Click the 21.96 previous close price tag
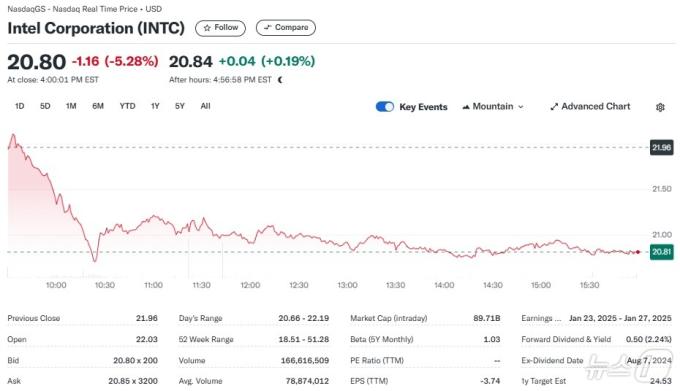The width and height of the screenshot is (680, 391). pyautogui.click(x=661, y=148)
